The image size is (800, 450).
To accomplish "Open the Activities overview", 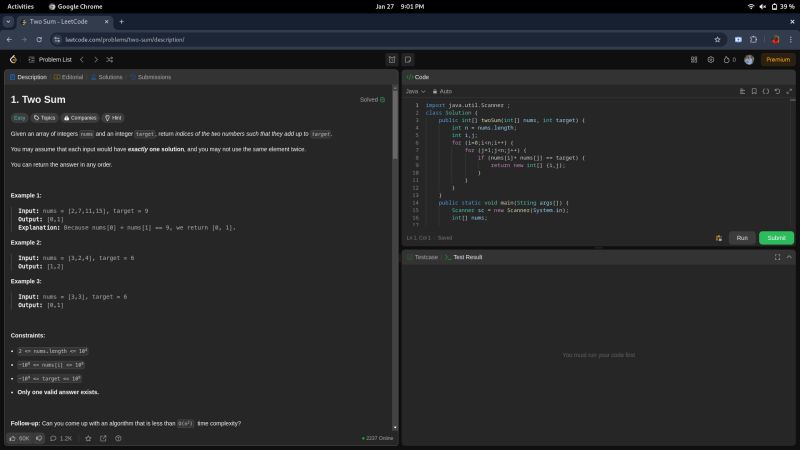I will point(20,7).
